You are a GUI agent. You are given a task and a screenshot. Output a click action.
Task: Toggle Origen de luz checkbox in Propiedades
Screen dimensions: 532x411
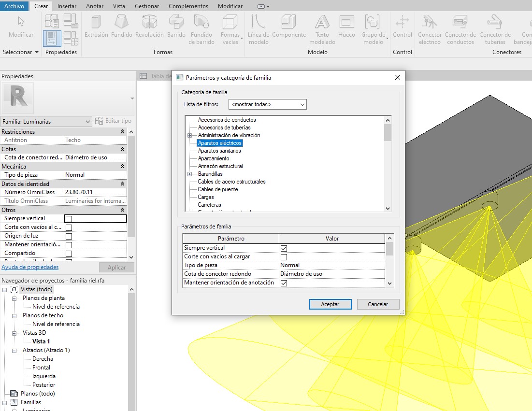point(69,236)
